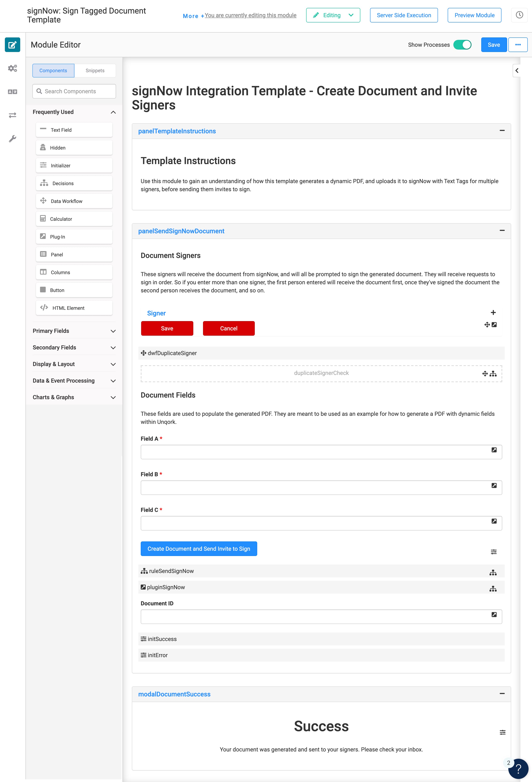Collapse the Frequently Used section
This screenshot has height=782, width=532.
click(x=74, y=112)
